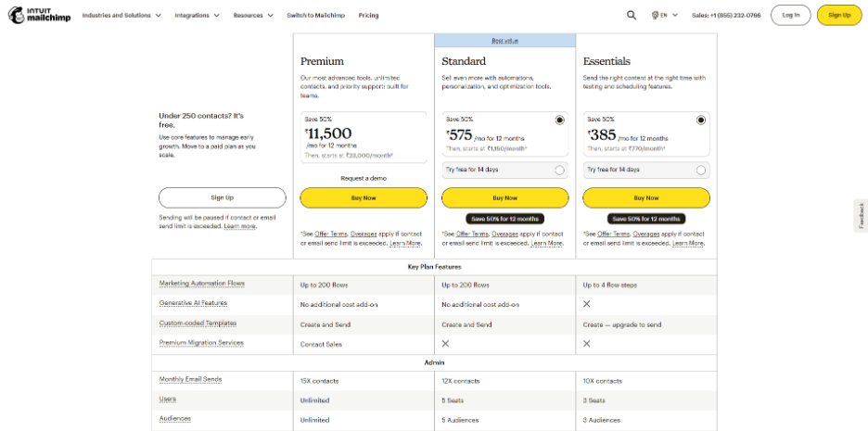
Task: Open the Feedback side tab
Action: [x=861, y=216]
